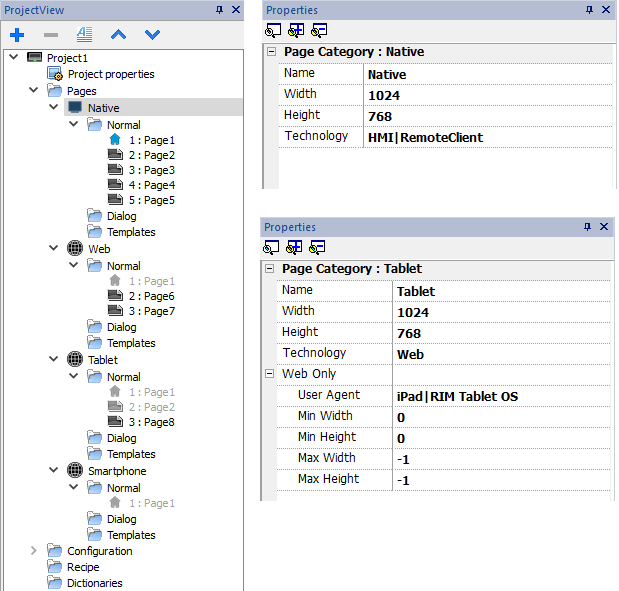Select the Recipe folder

point(82,567)
